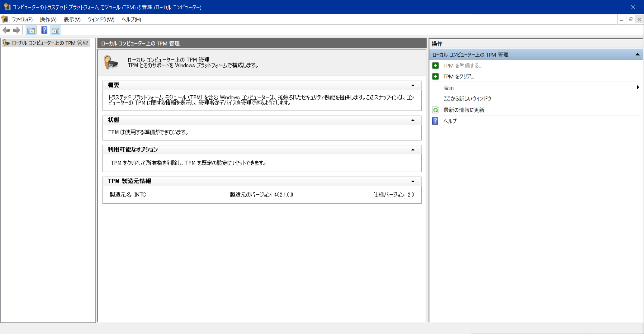Image resolution: width=644 pixels, height=334 pixels.
Task: Click the text 仕様バージョン: 2.0
Action: [x=393, y=195]
